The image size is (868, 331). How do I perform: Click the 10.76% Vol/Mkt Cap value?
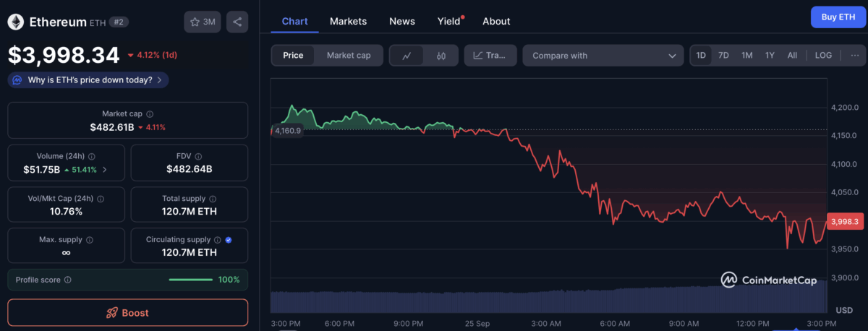[x=67, y=212]
